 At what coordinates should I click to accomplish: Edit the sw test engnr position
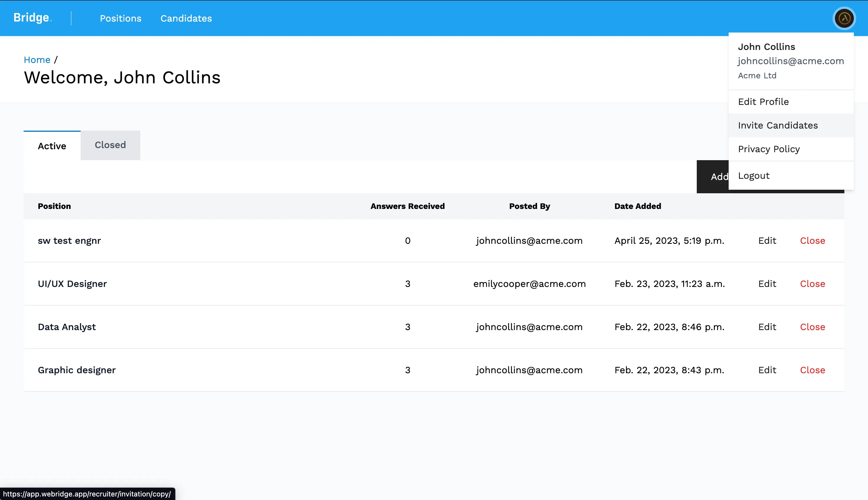pyautogui.click(x=767, y=241)
